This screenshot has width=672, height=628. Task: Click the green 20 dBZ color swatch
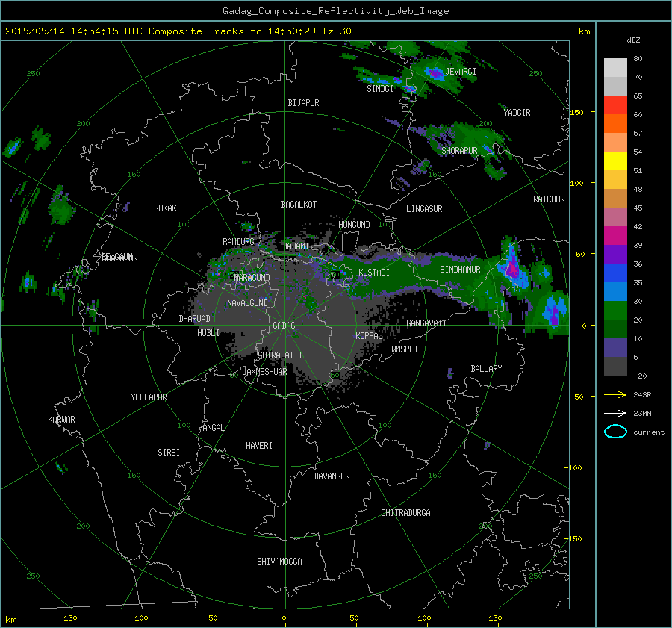click(615, 310)
